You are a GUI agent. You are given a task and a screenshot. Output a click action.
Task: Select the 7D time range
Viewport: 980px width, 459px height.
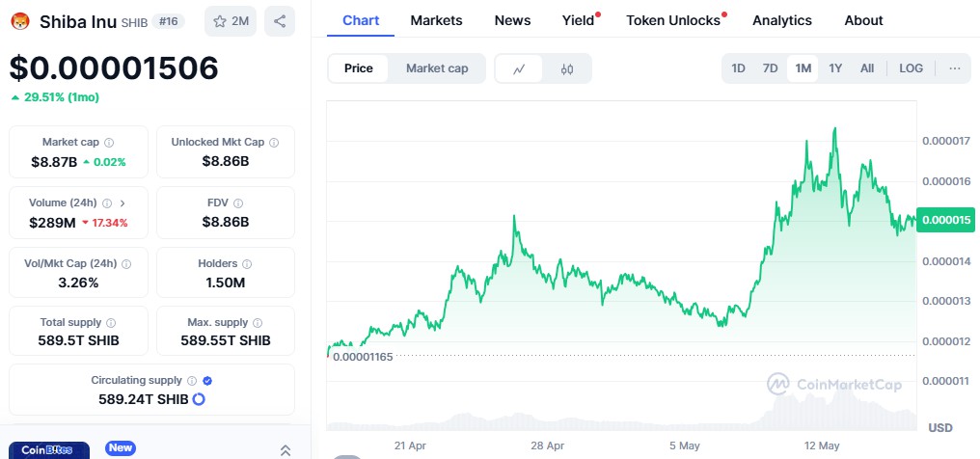[x=770, y=68]
